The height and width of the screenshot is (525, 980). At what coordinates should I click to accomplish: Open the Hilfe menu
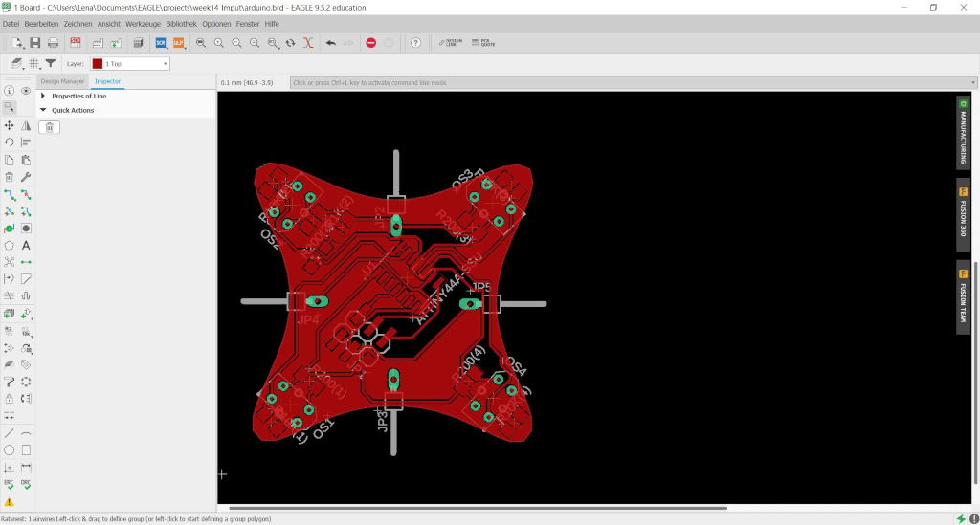tap(272, 24)
